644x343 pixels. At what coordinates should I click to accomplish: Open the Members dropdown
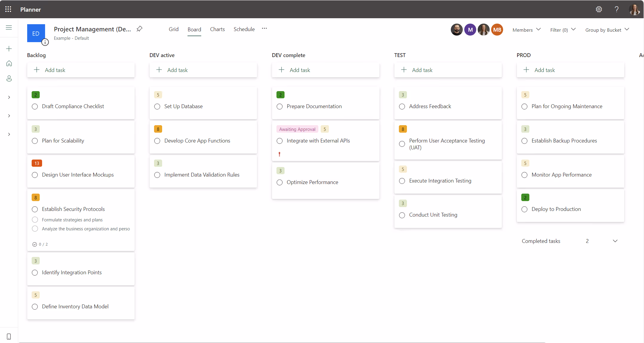pos(526,30)
